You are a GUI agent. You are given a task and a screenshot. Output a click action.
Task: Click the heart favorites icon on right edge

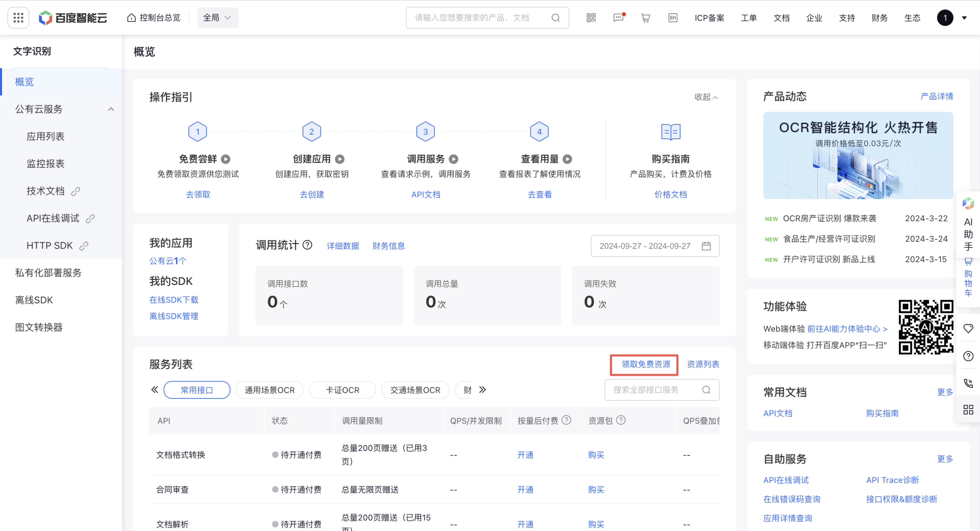point(968,329)
